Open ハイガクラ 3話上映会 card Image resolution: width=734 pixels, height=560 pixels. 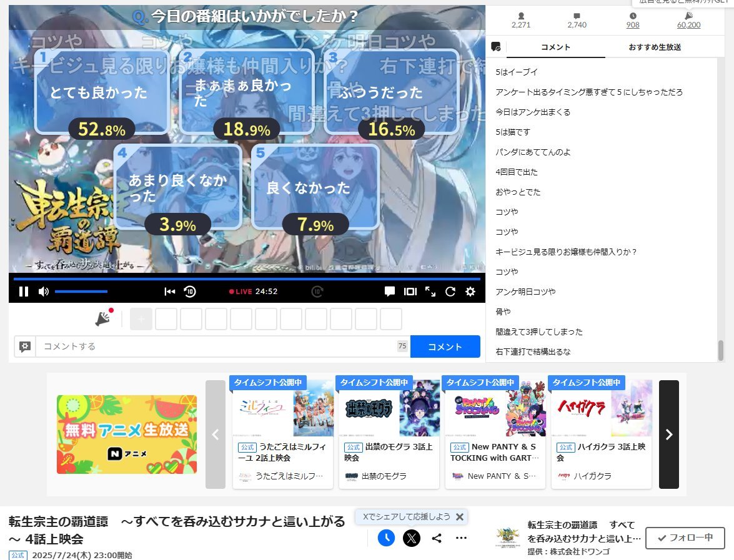tap(602, 433)
